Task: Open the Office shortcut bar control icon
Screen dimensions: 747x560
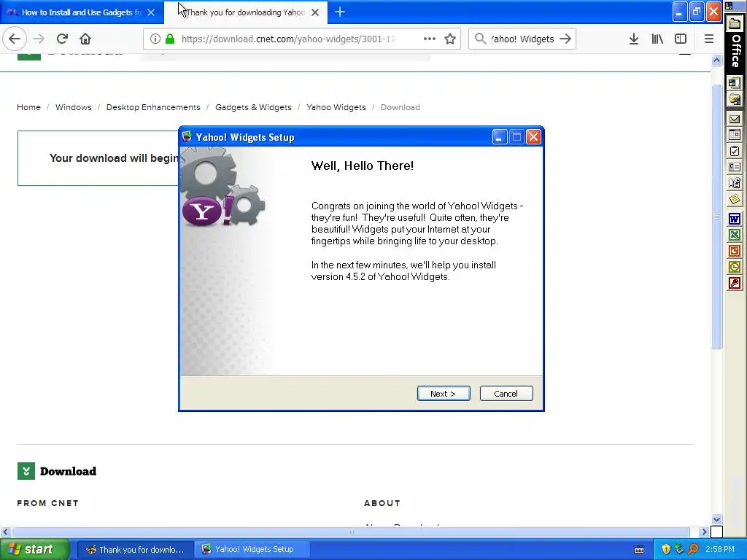Action: pyautogui.click(x=729, y=5)
